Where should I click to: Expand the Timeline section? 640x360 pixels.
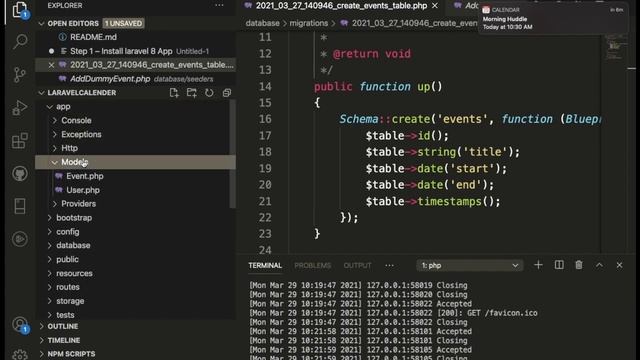click(41, 340)
